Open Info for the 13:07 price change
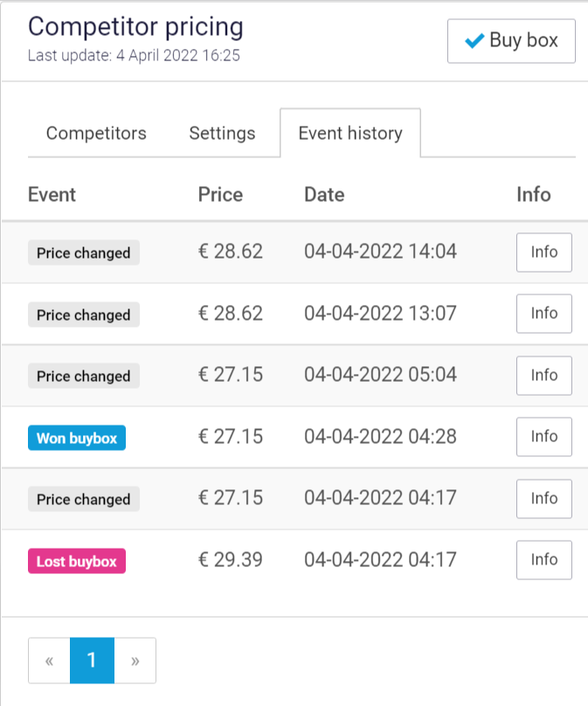Image resolution: width=588 pixels, height=706 pixels. 543,314
